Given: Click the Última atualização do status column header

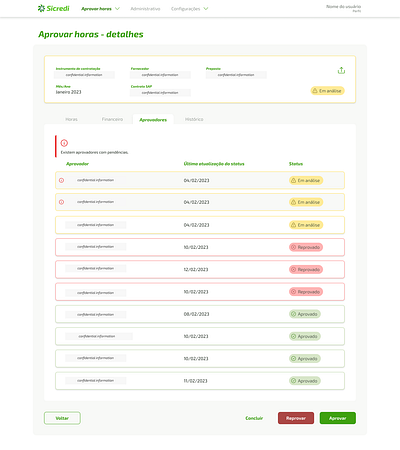Looking at the screenshot, I should (x=214, y=164).
